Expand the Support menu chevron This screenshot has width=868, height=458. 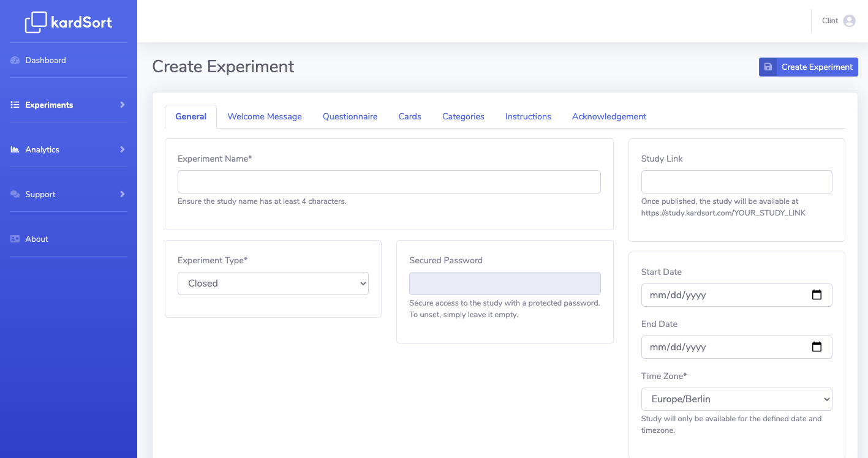pos(123,194)
